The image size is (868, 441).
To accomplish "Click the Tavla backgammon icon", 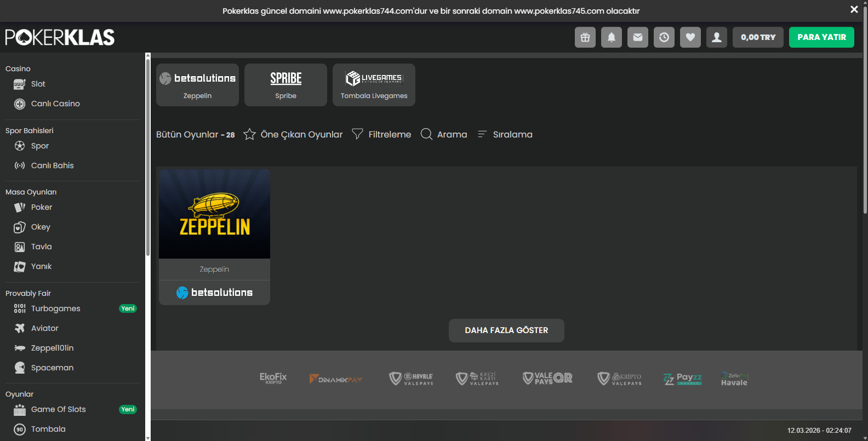I will (x=20, y=247).
